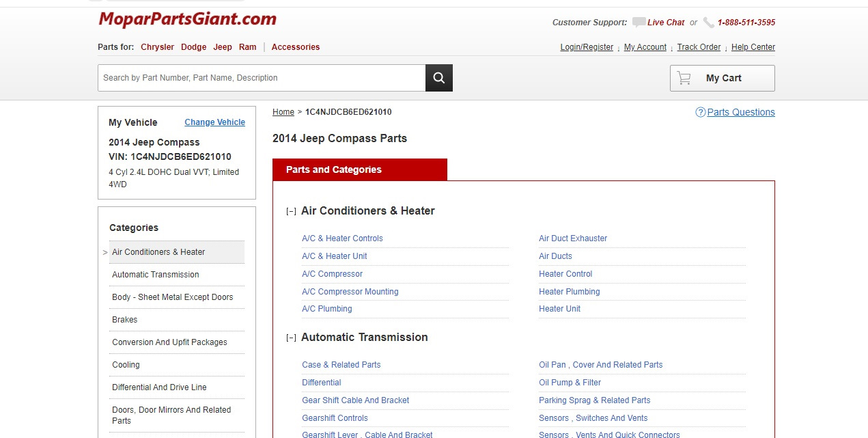Select Air Conditioners & Heater sidebar category
The image size is (868, 438).
coord(177,252)
